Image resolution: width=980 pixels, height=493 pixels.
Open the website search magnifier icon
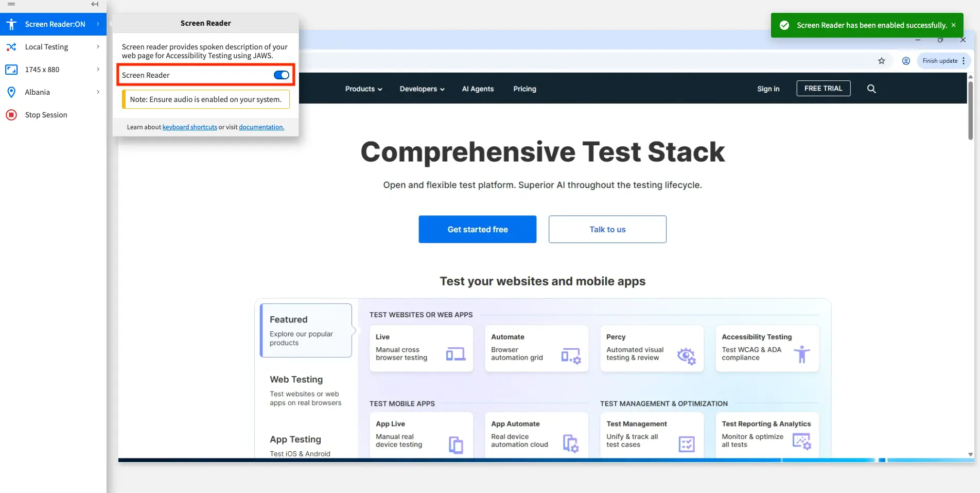(871, 89)
